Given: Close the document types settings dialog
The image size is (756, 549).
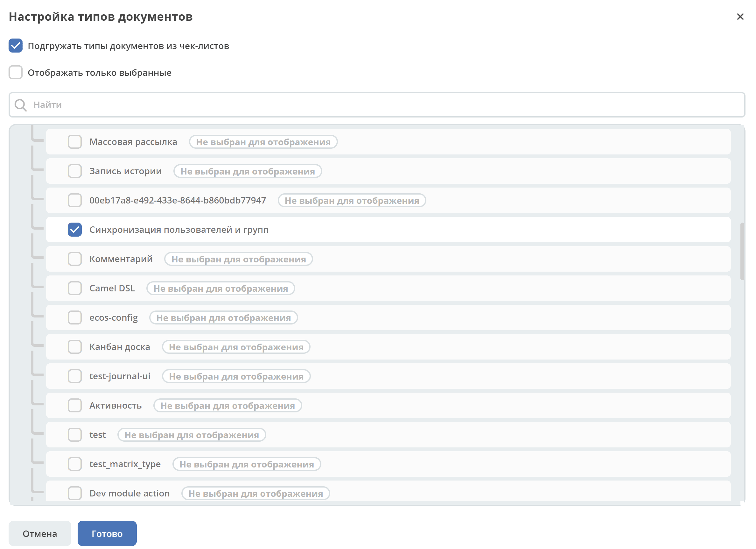Looking at the screenshot, I should pyautogui.click(x=740, y=17).
